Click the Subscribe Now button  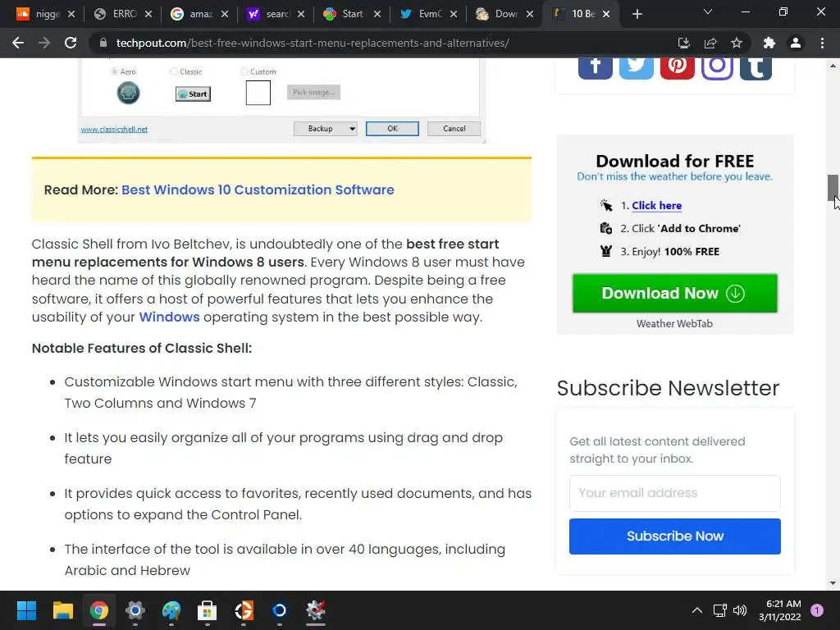pyautogui.click(x=674, y=536)
